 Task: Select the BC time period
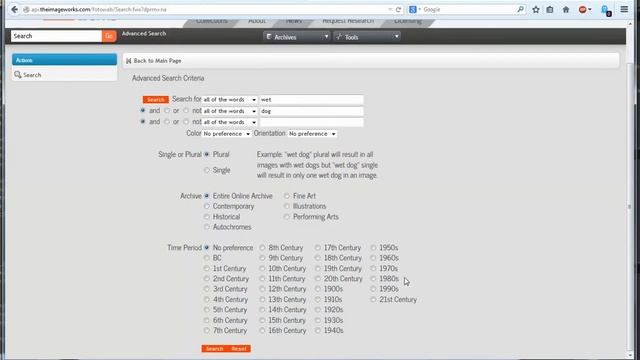(207, 258)
